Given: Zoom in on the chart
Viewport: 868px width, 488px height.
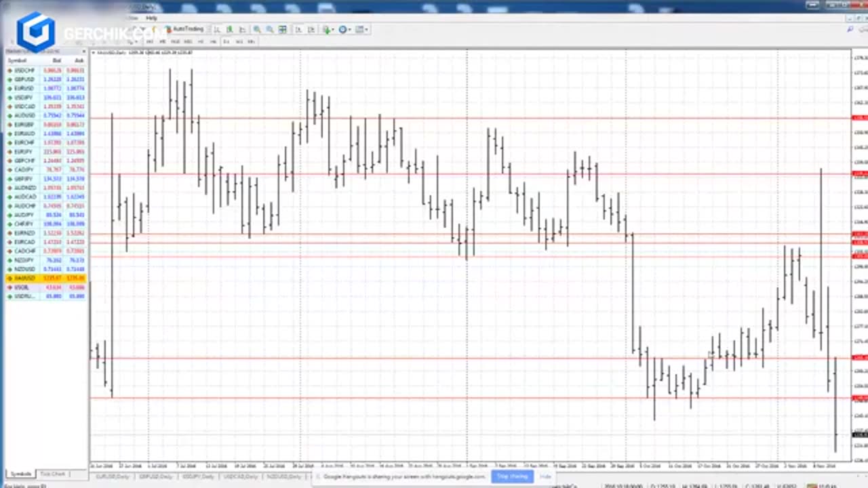Looking at the screenshot, I should pyautogui.click(x=256, y=29).
